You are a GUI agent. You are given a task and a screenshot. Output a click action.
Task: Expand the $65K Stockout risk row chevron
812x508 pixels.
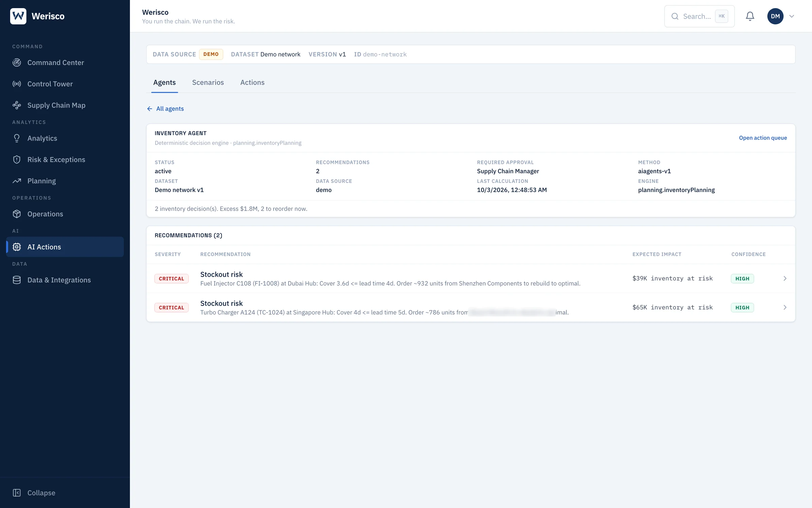[785, 308]
